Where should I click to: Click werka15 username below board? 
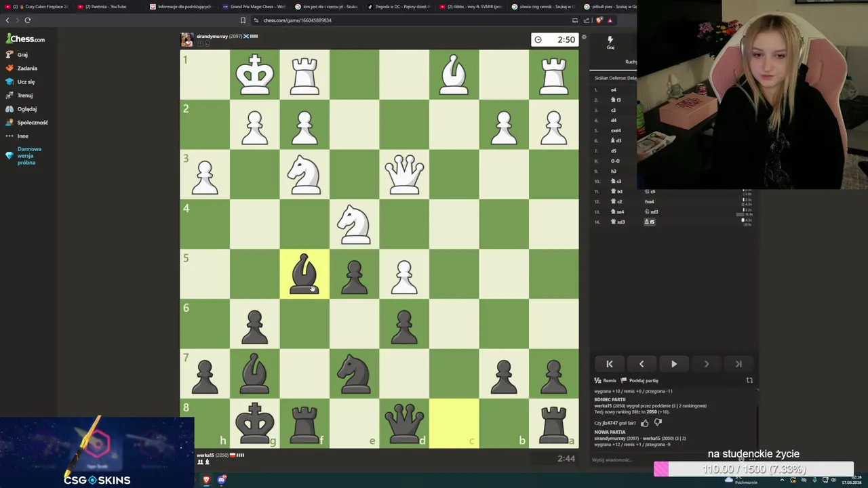click(x=205, y=455)
